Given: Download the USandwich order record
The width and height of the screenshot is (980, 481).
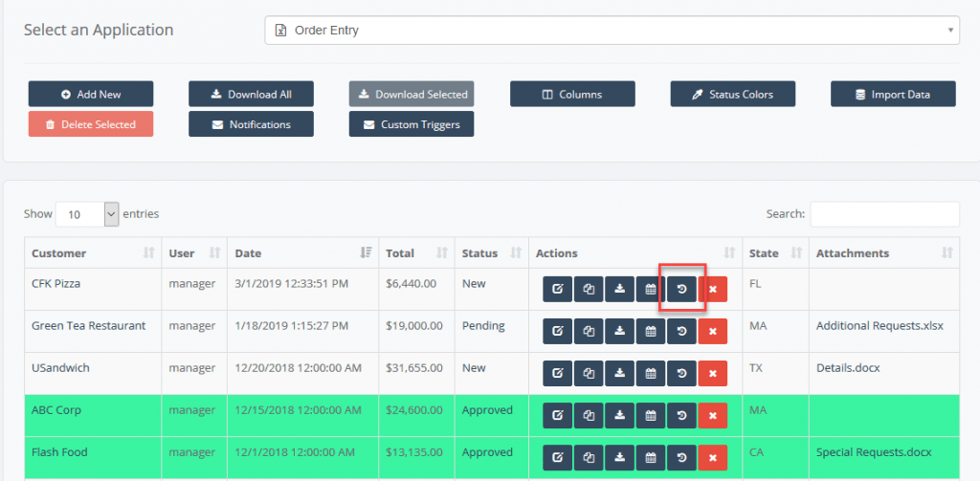Looking at the screenshot, I should pos(619,373).
